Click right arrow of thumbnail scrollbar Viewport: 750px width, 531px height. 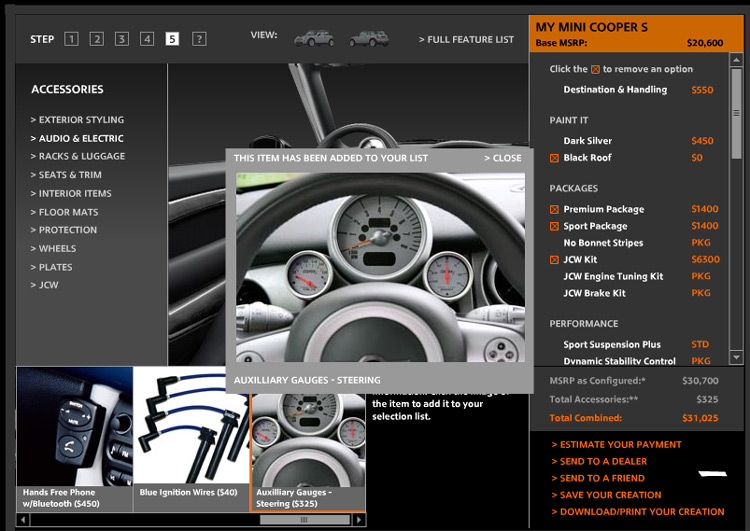(x=360, y=520)
